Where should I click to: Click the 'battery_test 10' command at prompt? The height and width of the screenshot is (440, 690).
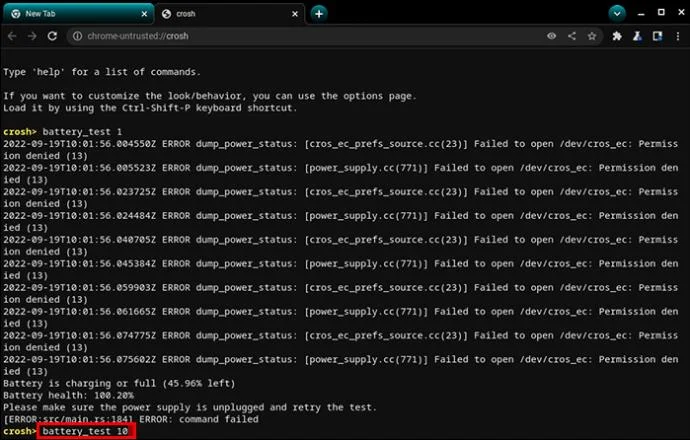[x=86, y=431]
